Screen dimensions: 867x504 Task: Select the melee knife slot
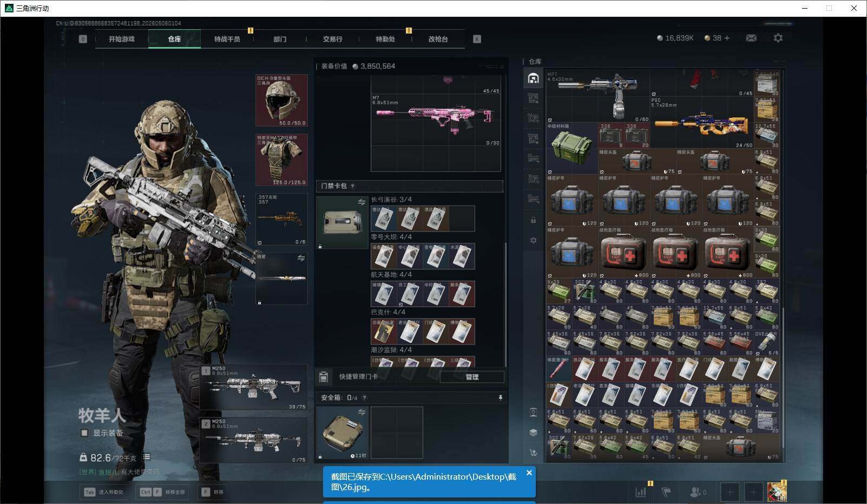pos(281,278)
